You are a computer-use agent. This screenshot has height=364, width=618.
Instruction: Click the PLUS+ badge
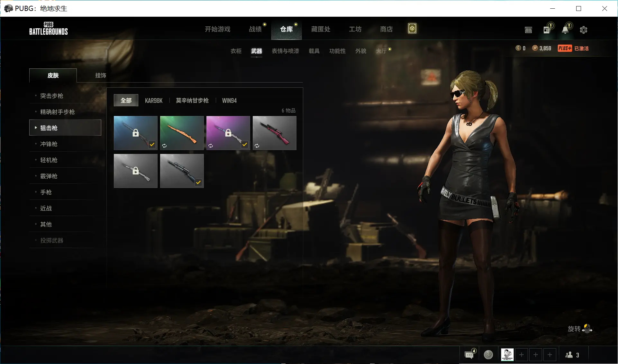point(565,48)
